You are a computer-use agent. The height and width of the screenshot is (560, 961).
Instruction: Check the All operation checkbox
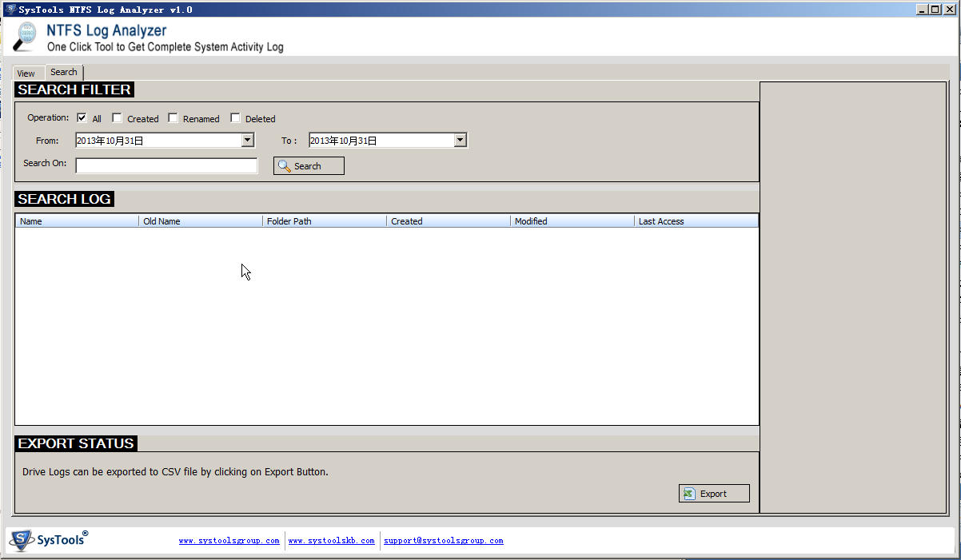click(x=82, y=118)
